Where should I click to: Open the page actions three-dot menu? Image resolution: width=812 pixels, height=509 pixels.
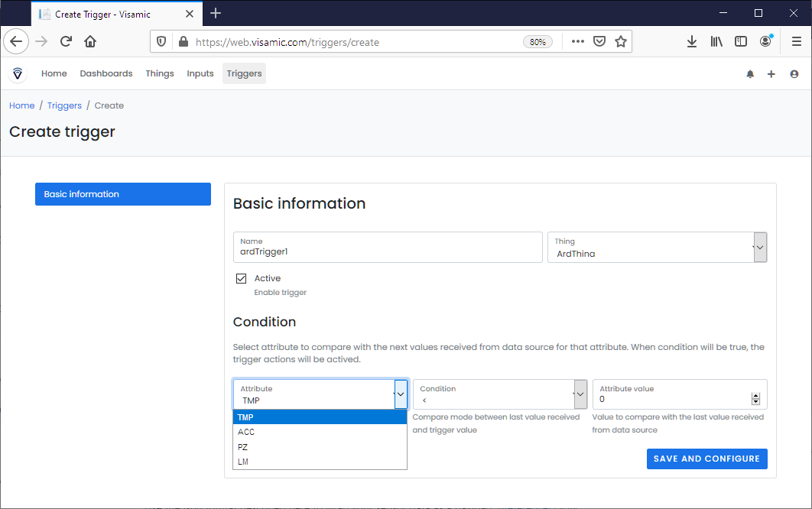tap(578, 41)
